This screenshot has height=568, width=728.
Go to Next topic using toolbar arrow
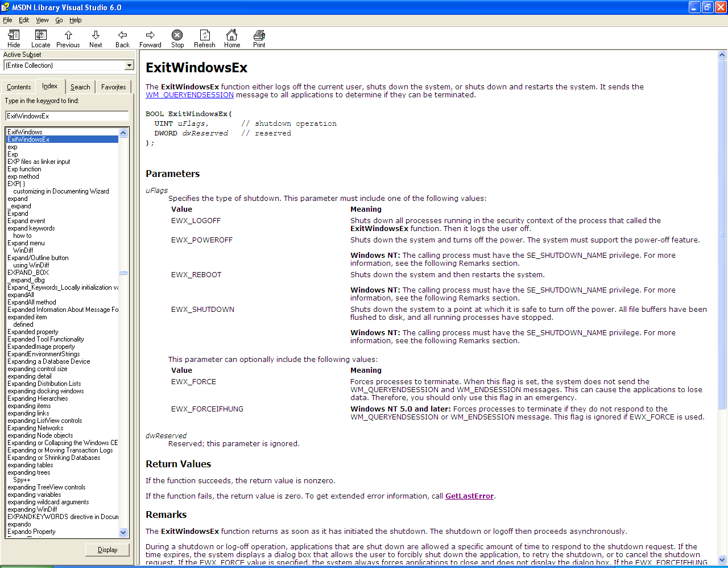96,35
